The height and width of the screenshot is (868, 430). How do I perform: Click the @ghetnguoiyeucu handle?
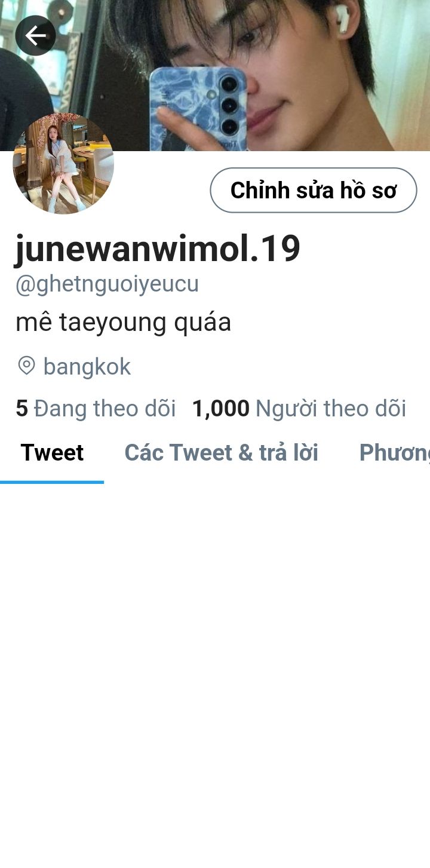point(107,284)
